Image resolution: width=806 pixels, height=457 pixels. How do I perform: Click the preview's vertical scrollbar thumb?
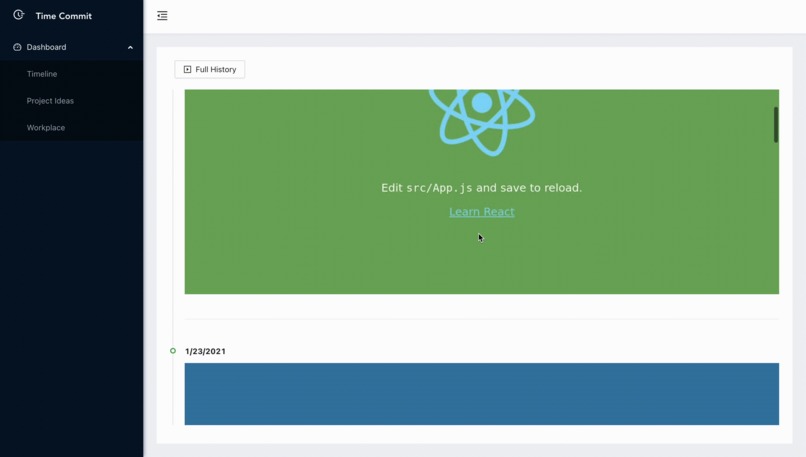[776, 125]
